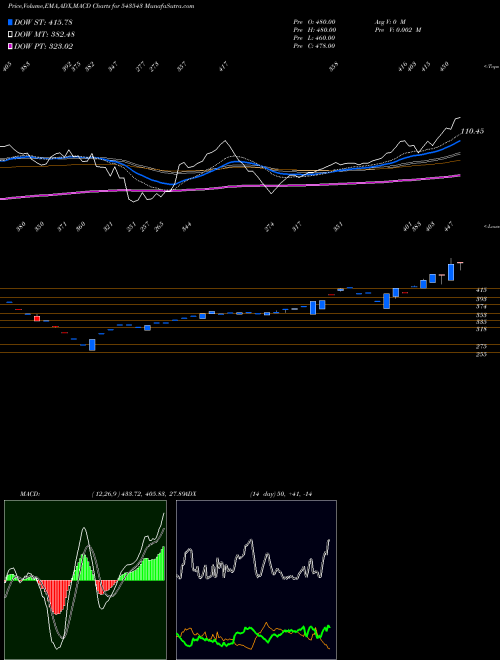Screen dimensions: 500x660
Task: Click the Pre L low price text
Action: pos(314,38)
